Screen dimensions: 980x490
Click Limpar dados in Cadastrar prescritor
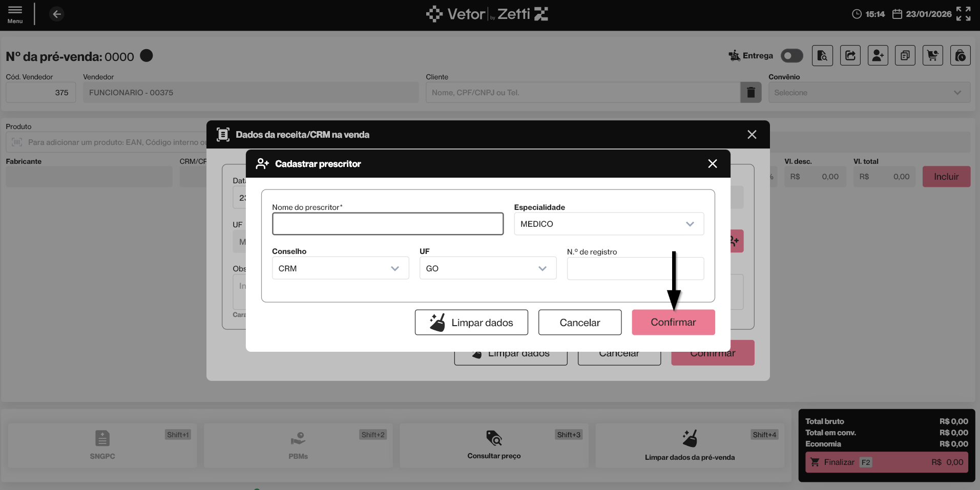pyautogui.click(x=471, y=323)
